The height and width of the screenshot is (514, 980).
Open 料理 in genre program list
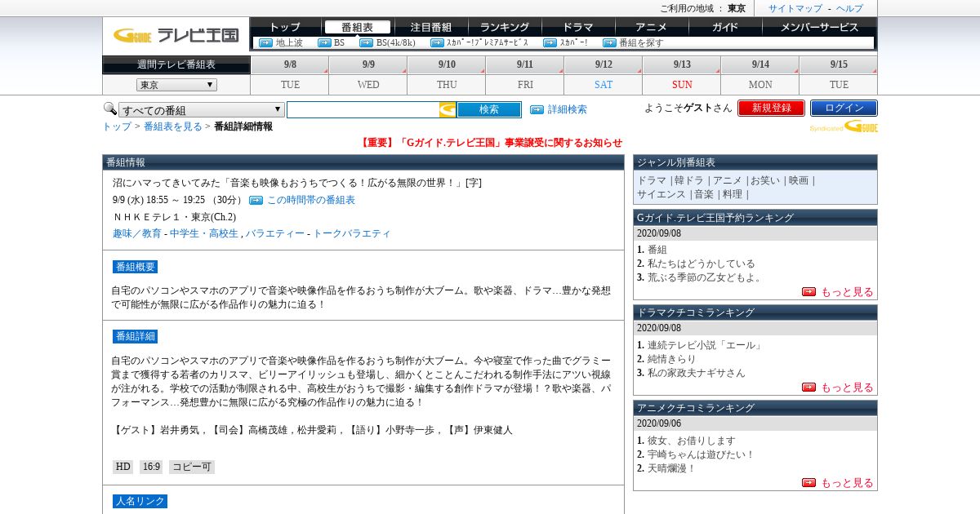pos(732,194)
